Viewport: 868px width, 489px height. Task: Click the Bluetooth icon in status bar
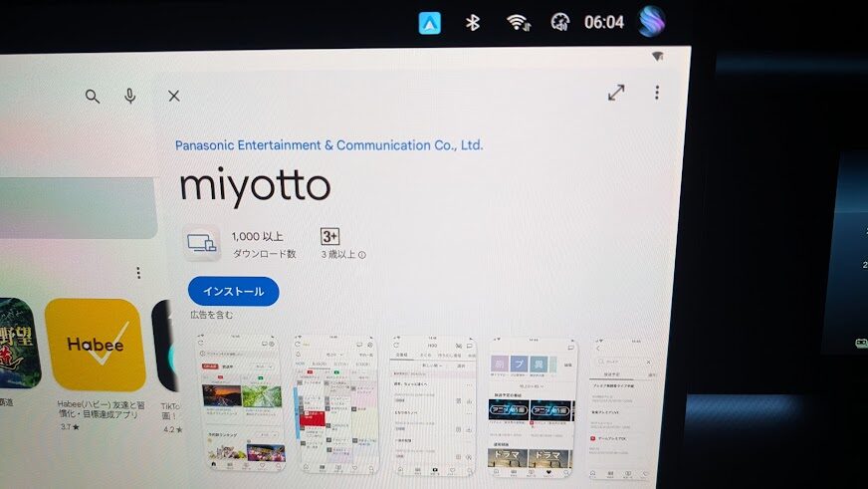click(x=475, y=22)
